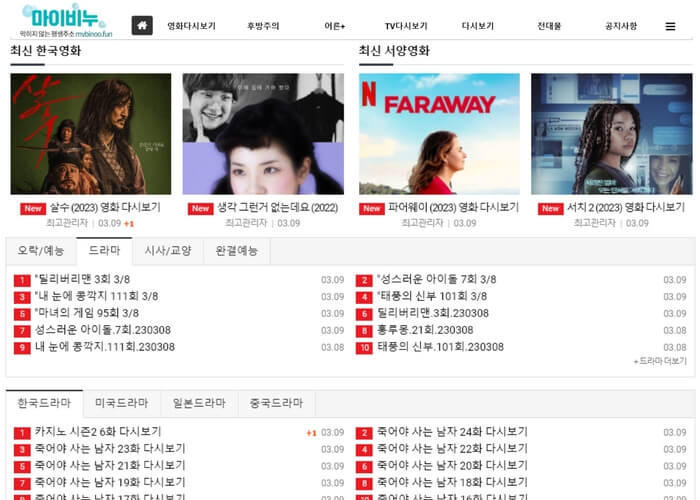Open the 서치 2 movie poster thumbnail

point(612,134)
